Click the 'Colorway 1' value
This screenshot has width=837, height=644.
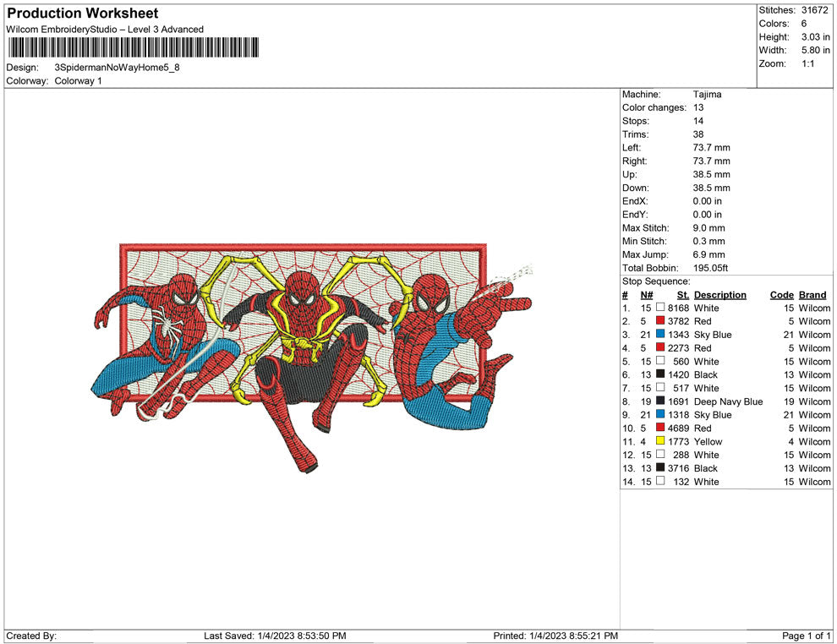click(78, 81)
